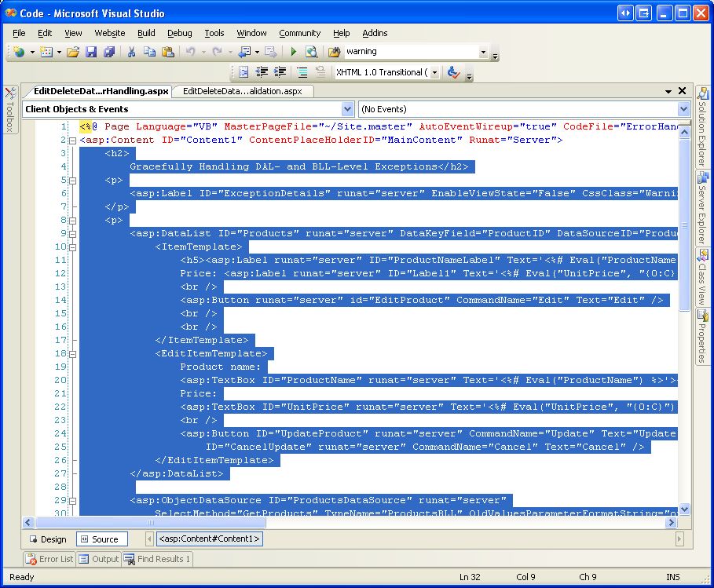Screen dimensions: 714x588
Task: Collapse the EditItemTemplate node on line 18
Action: [x=72, y=353]
